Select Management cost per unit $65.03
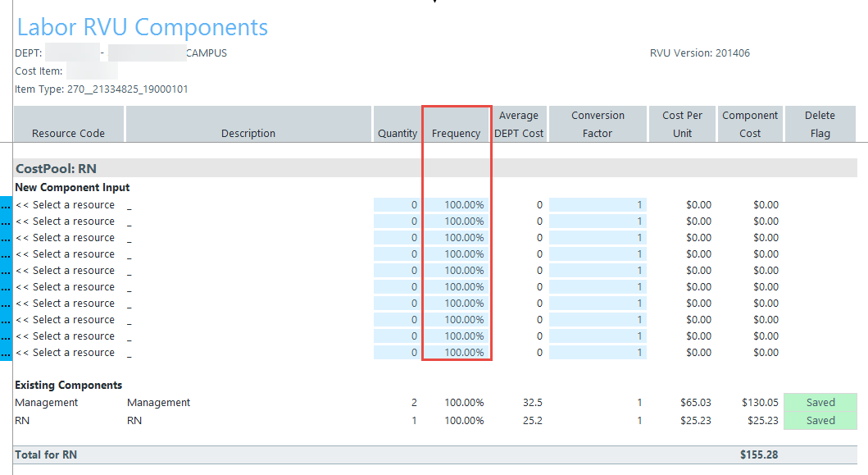868x475 pixels. pyautogui.click(x=696, y=403)
